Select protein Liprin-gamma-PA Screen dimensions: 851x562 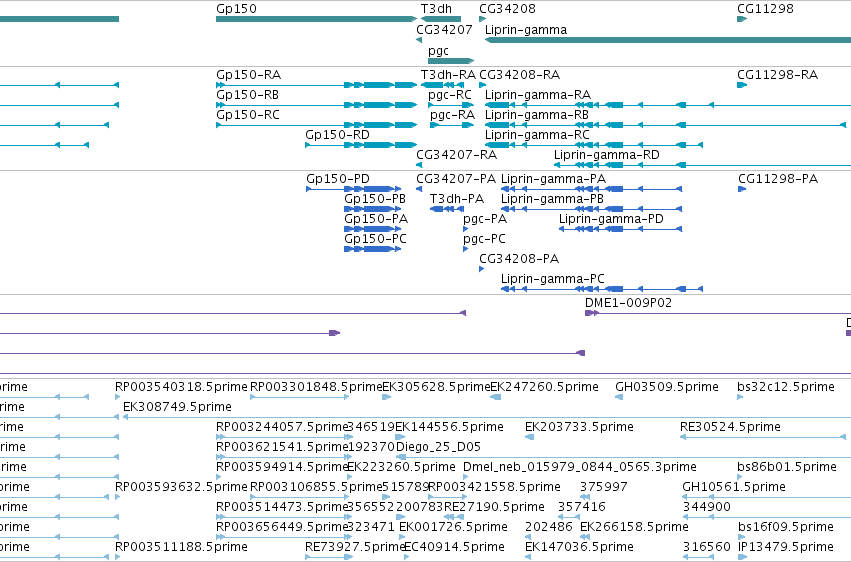tap(592, 189)
